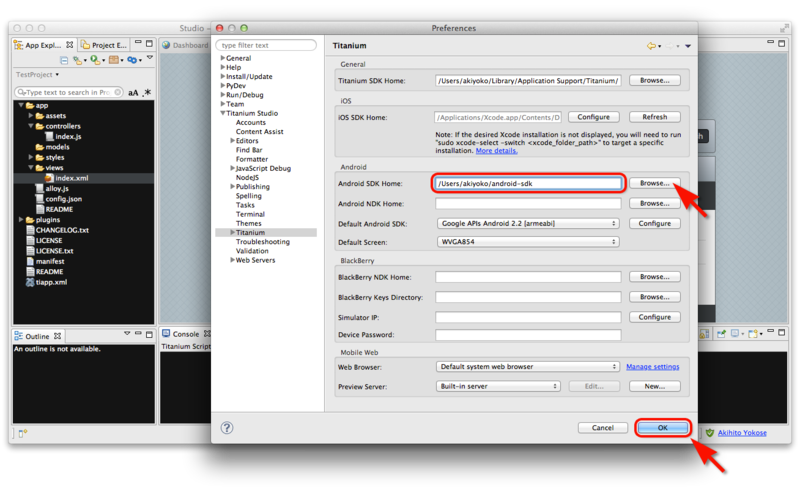Click the Akihito Yokose account link

tap(742, 433)
